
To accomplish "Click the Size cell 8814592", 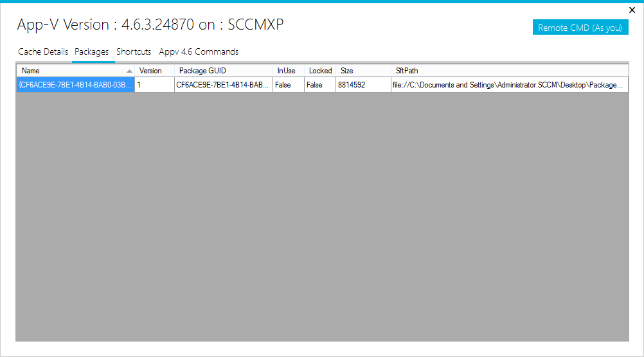I will (x=364, y=85).
